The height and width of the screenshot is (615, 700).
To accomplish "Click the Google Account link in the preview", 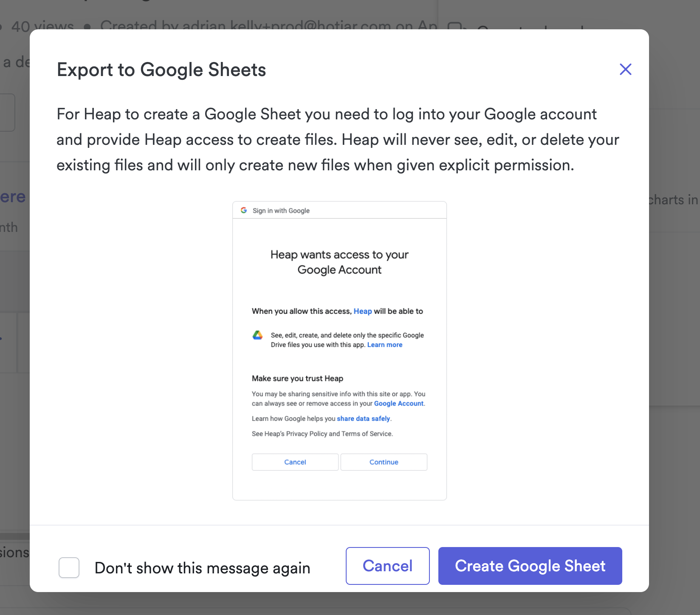I will click(398, 403).
